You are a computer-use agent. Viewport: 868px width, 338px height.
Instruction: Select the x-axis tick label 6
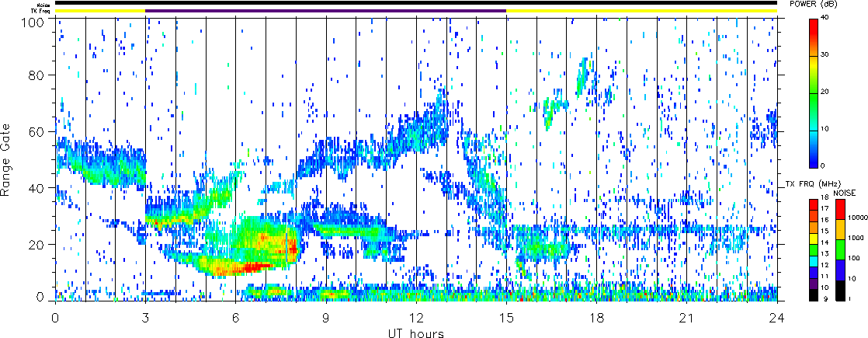pyautogui.click(x=236, y=318)
